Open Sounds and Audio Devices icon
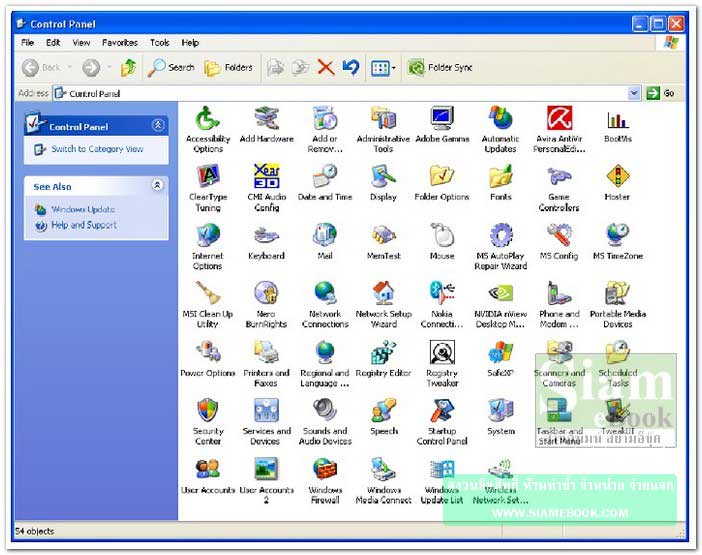This screenshot has width=702, height=555. tap(325, 410)
